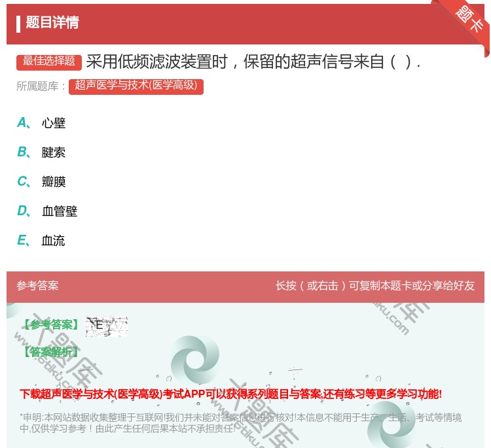This screenshot has width=491, height=448.
Task: Click the 长按（或右击）可复制本题卡 hint text
Action: coord(375,286)
